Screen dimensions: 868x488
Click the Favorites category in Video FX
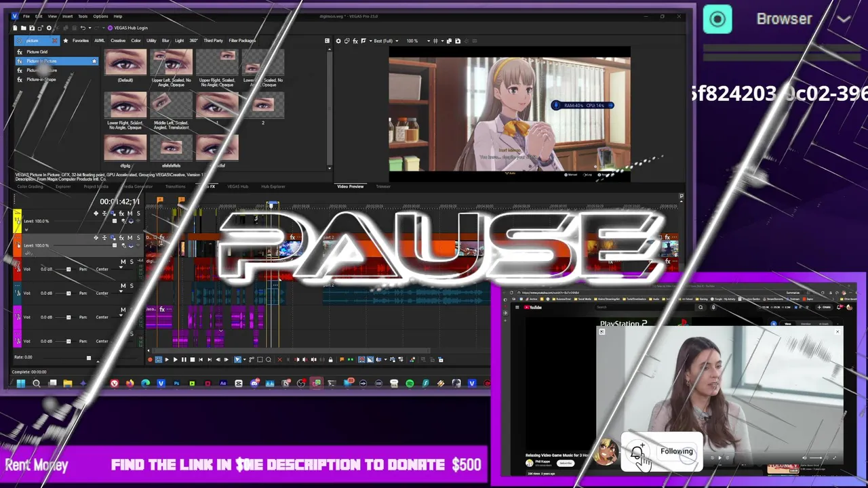point(81,41)
